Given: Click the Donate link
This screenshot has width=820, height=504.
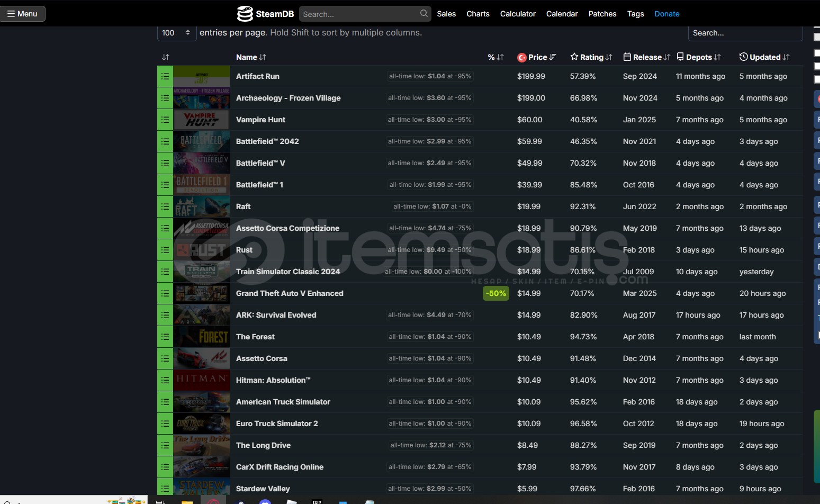Looking at the screenshot, I should coord(667,14).
